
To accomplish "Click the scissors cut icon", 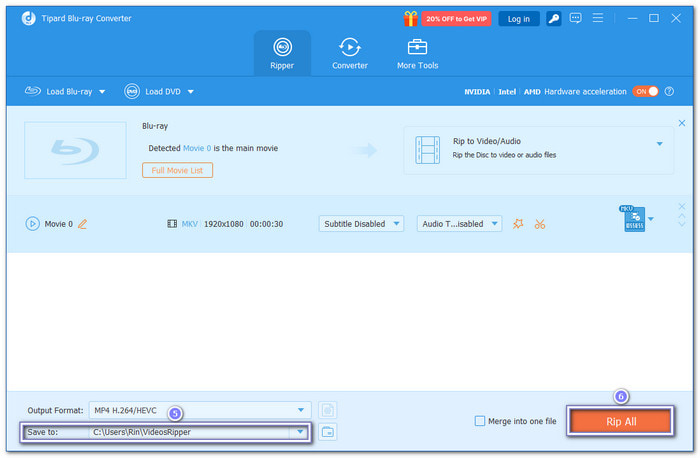I will click(x=540, y=224).
